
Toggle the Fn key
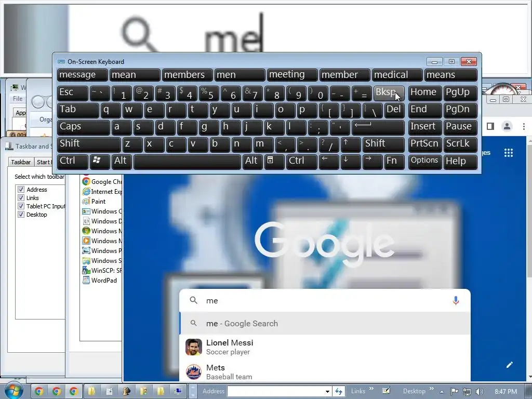(x=394, y=161)
